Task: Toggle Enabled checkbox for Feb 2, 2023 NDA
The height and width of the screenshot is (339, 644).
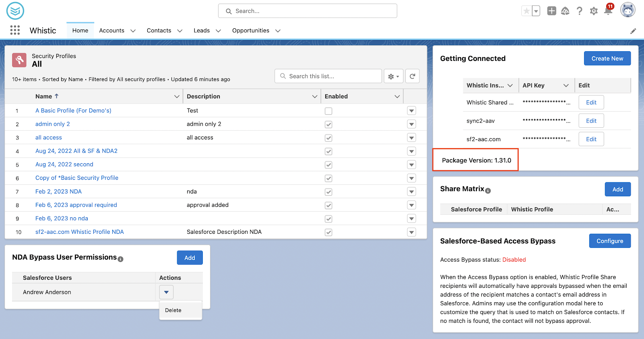Action: pos(328,192)
